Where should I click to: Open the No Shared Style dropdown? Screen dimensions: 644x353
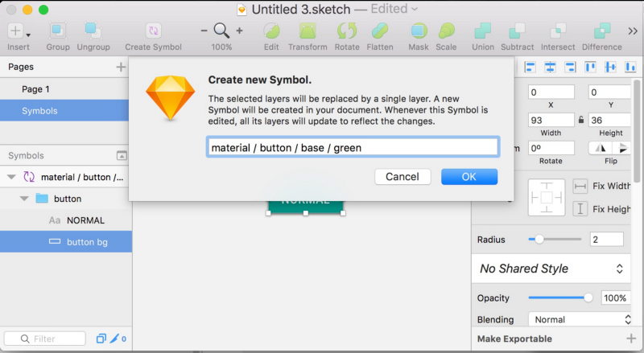point(552,269)
